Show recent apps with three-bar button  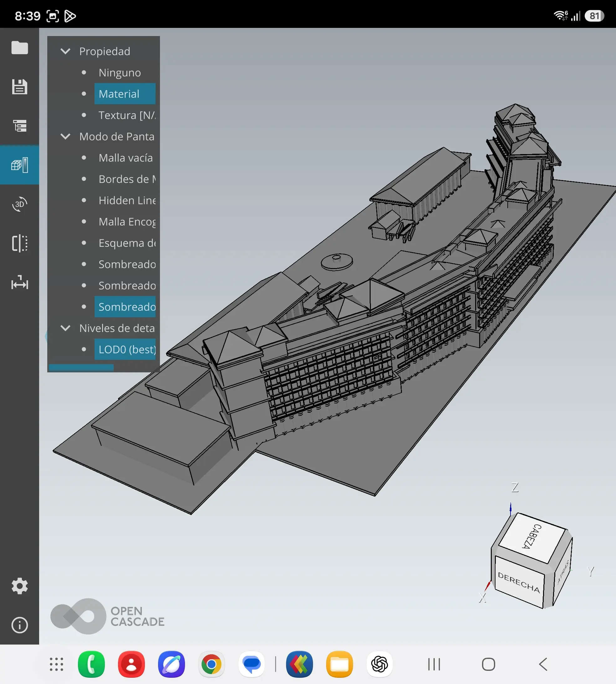[x=434, y=664]
